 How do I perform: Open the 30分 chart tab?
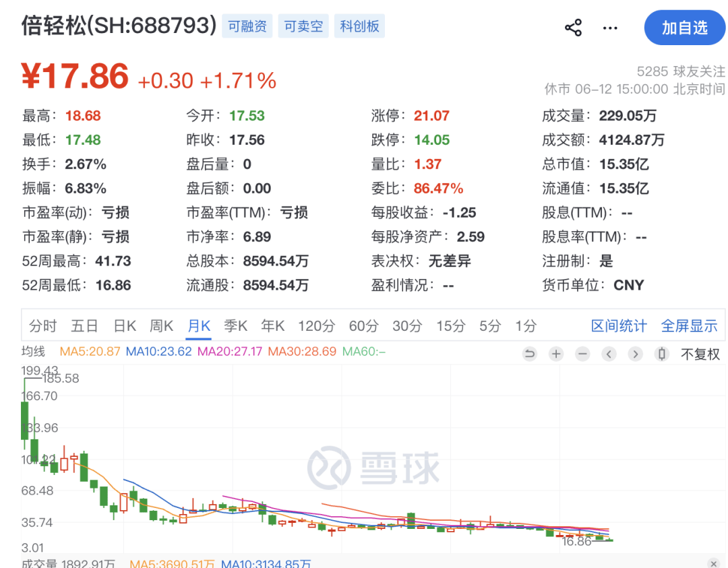pyautogui.click(x=407, y=325)
